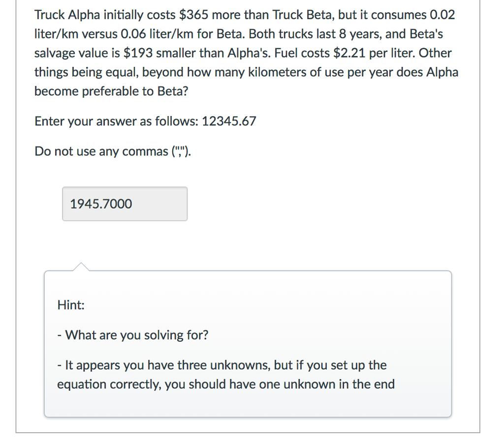Click the "three unknowns" hint sentence
The width and height of the screenshot is (504, 445).
(226, 375)
